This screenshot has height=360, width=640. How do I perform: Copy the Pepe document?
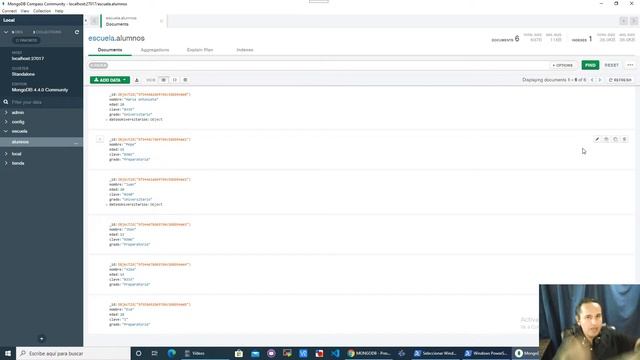point(606,139)
